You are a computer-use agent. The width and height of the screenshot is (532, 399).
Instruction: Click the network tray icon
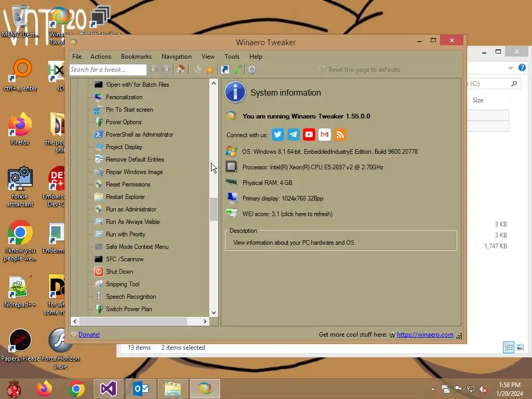tap(471, 389)
